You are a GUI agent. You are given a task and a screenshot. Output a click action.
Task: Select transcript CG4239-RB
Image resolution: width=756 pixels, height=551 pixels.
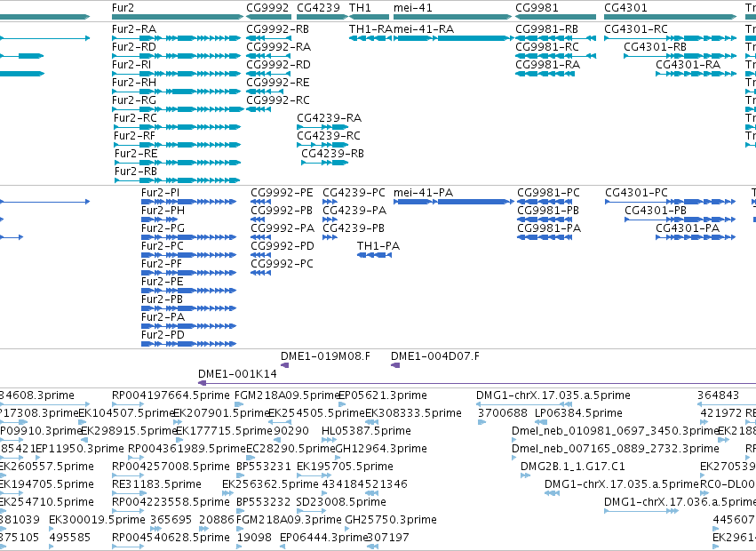coord(324,164)
